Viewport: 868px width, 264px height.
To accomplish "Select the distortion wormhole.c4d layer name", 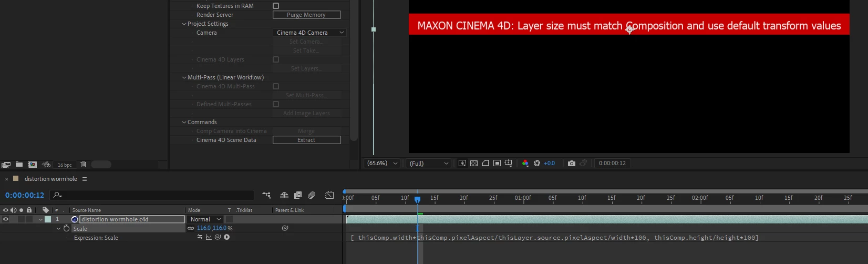I will [x=115, y=219].
